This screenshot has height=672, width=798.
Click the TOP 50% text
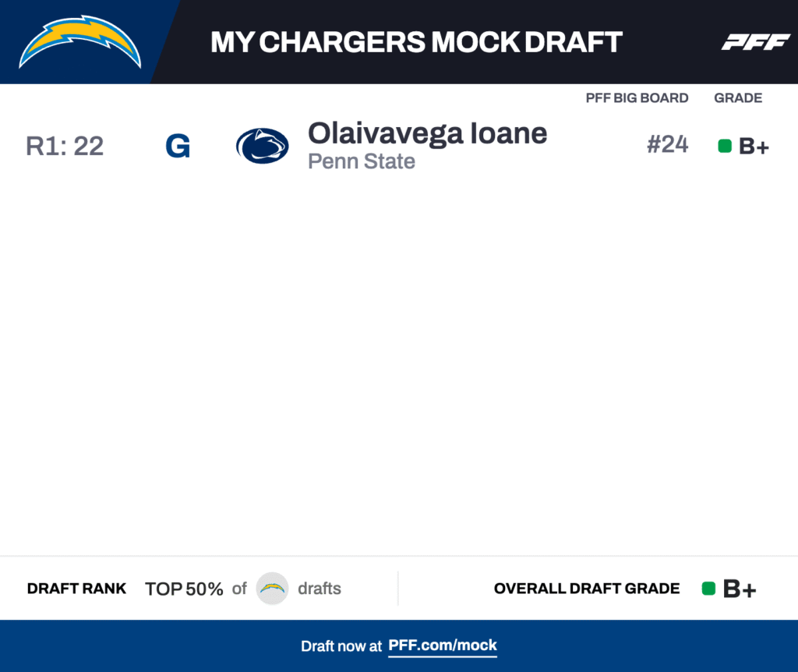(x=184, y=589)
